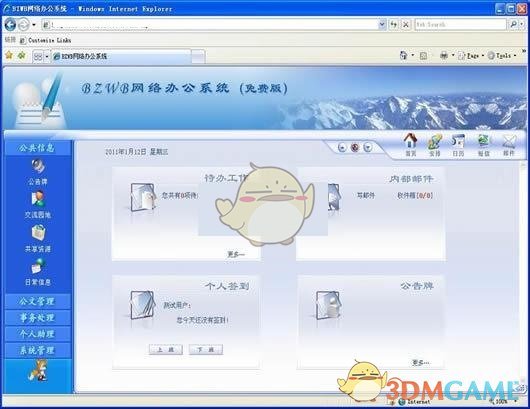The width and height of the screenshot is (530, 409).
Task: Open the 安排 schedule icon
Action: coord(434,144)
